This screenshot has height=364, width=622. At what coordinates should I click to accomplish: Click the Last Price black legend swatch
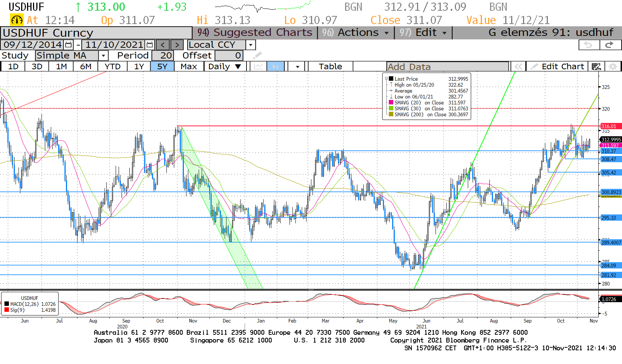coord(391,79)
